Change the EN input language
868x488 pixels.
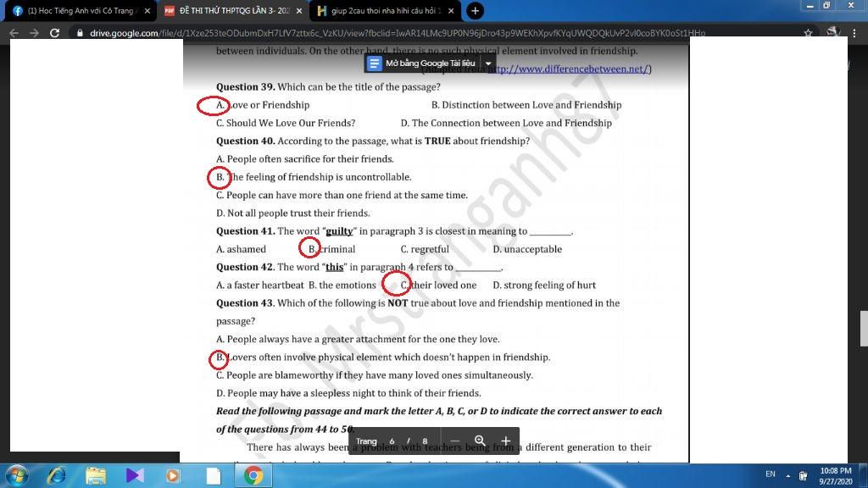pyautogui.click(x=770, y=474)
